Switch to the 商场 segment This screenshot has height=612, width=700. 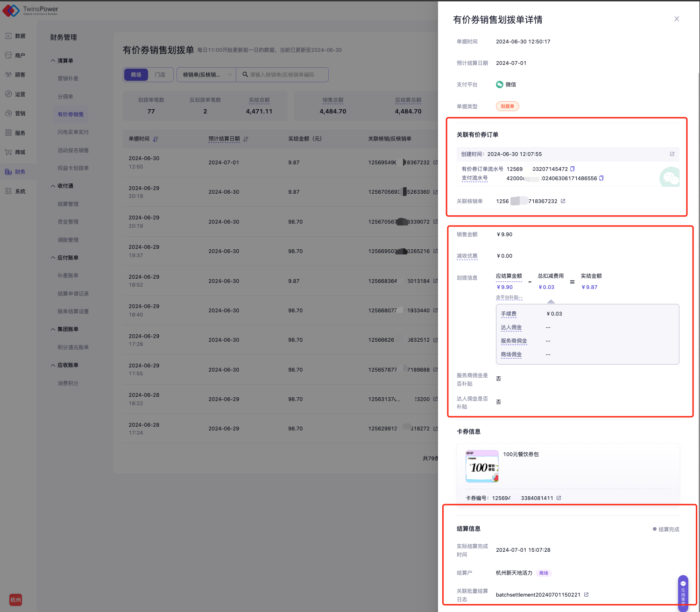click(136, 75)
